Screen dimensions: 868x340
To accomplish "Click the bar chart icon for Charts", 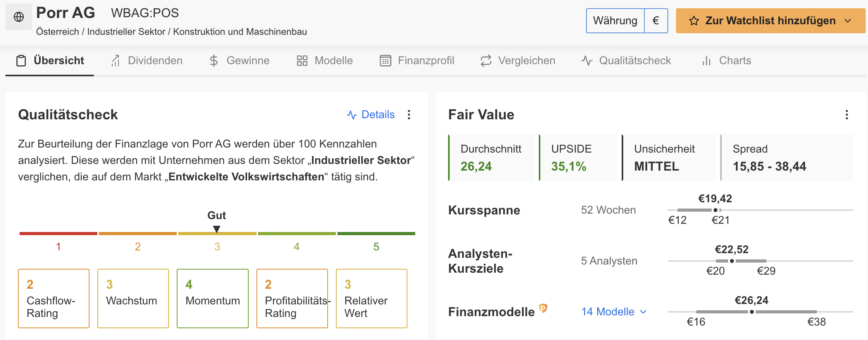I will 707,61.
